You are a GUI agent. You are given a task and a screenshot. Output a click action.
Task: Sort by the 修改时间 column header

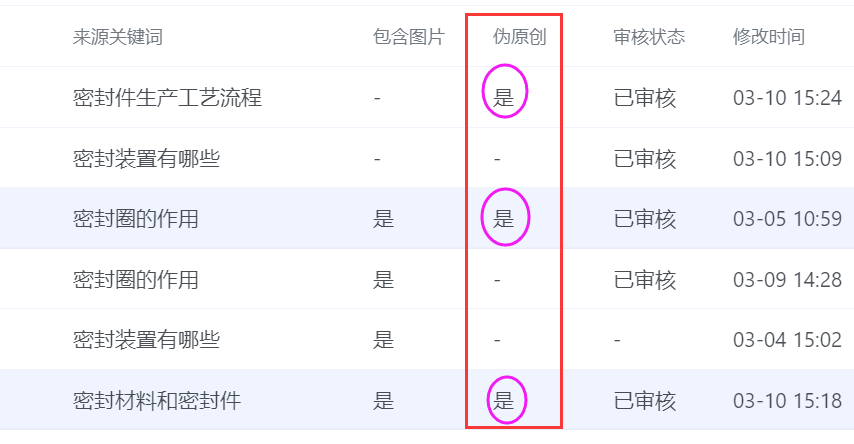click(768, 38)
